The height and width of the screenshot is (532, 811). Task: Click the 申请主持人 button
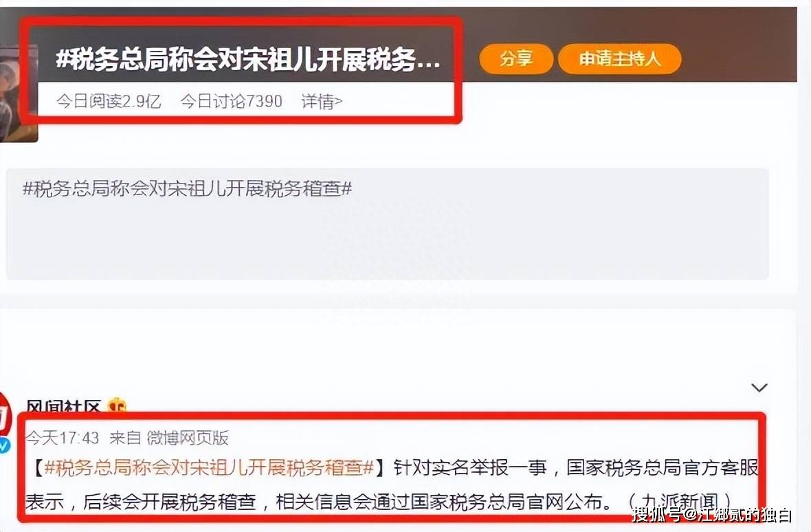pyautogui.click(x=620, y=59)
